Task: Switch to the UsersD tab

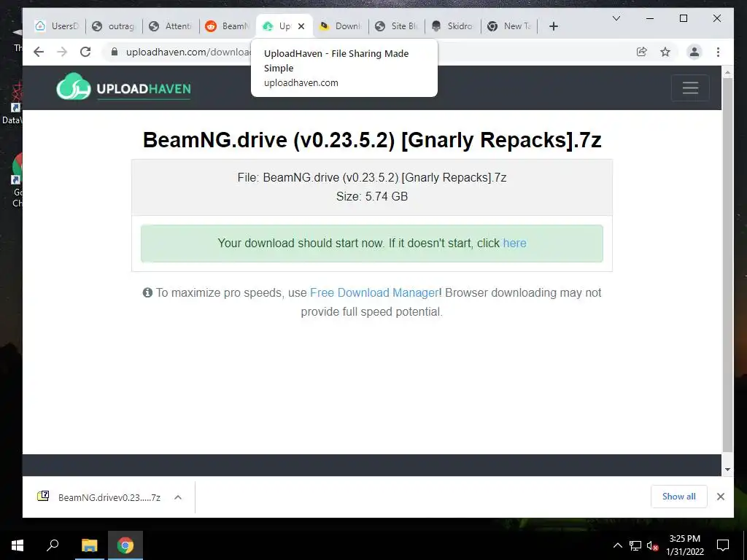Action: (x=57, y=26)
